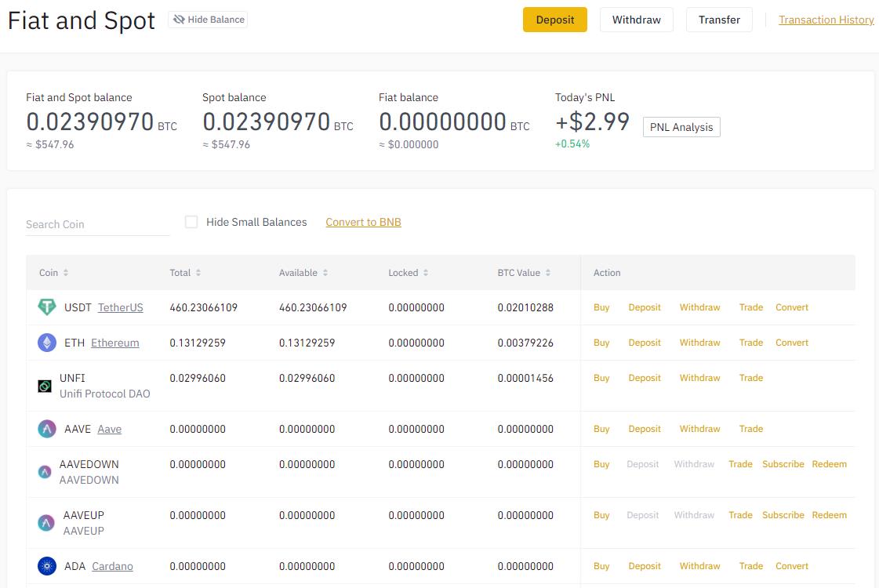Click Redeem in AAVEUP row
The image size is (879, 588).
[x=829, y=515]
